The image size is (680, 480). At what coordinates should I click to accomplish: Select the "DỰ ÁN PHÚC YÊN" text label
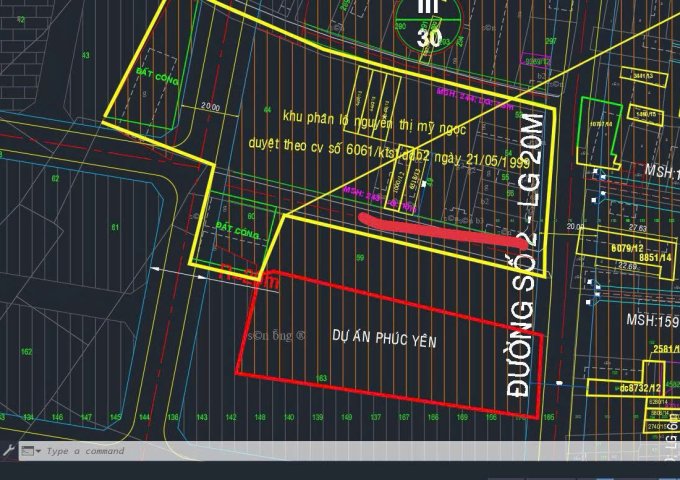[x=384, y=340]
